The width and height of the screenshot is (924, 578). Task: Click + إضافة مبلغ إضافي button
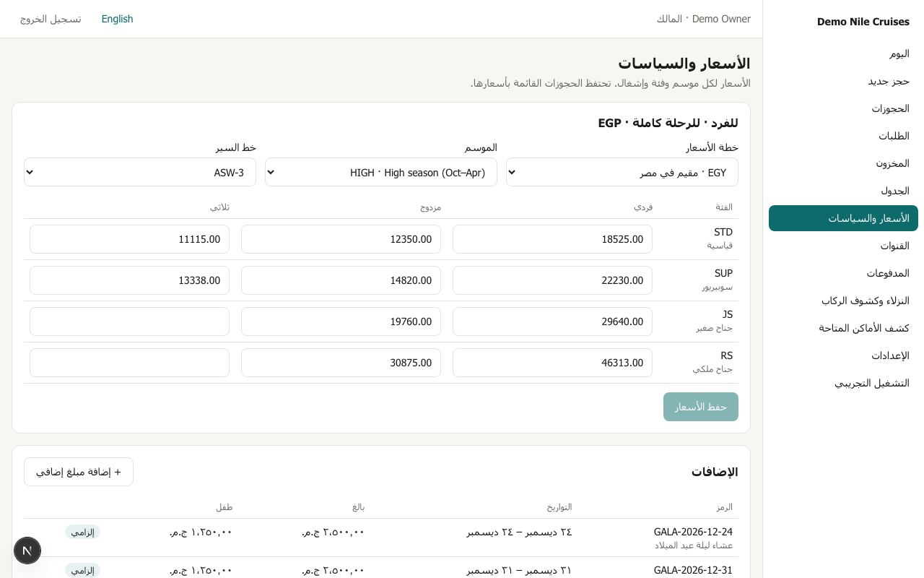click(x=79, y=472)
